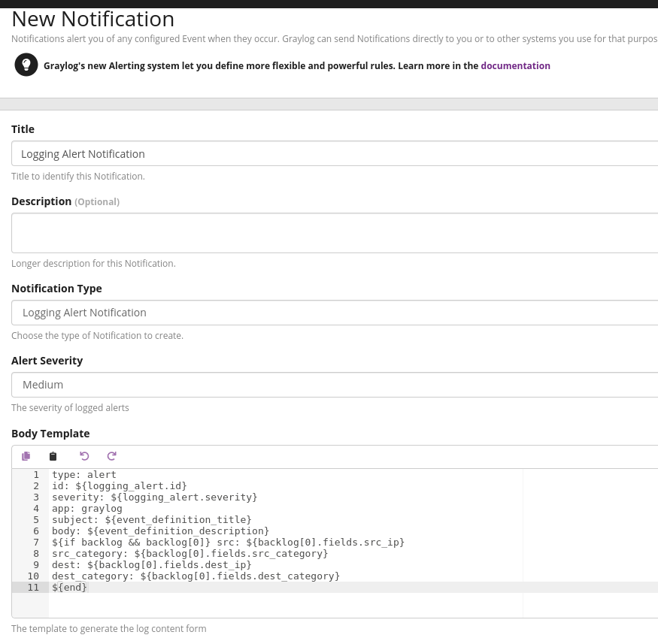The image size is (658, 644).
Task: Click the 'app: graylog' line in editor
Action: [x=86, y=509]
